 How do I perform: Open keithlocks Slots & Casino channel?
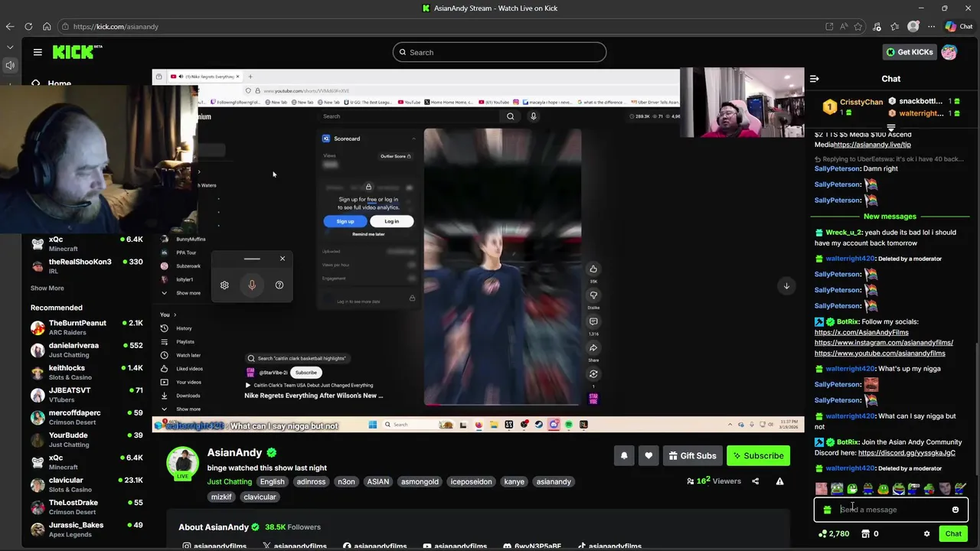(x=87, y=372)
